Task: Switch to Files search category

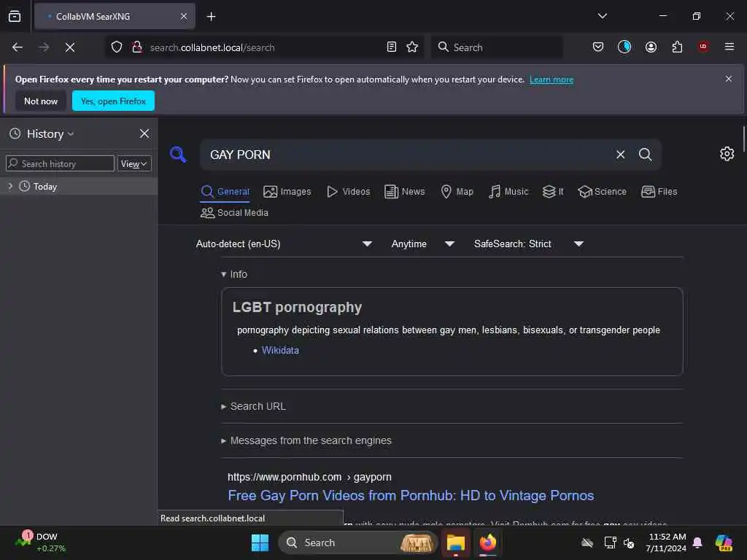Action: (659, 192)
